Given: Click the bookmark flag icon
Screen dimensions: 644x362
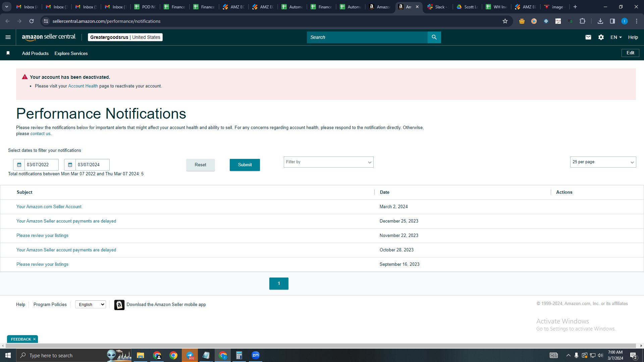Looking at the screenshot, I should click(8, 53).
